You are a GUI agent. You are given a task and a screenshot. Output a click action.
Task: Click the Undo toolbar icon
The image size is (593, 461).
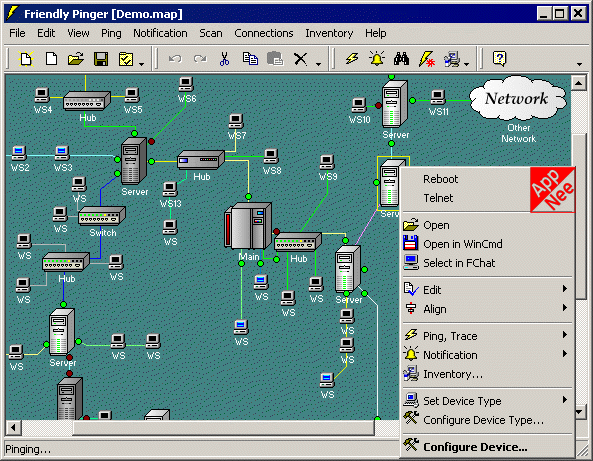click(175, 59)
